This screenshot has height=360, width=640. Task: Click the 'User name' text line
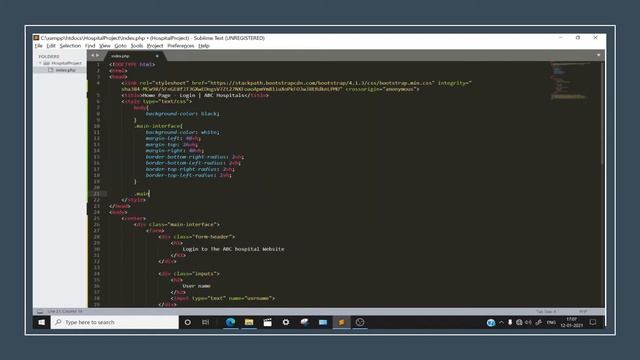[196, 286]
